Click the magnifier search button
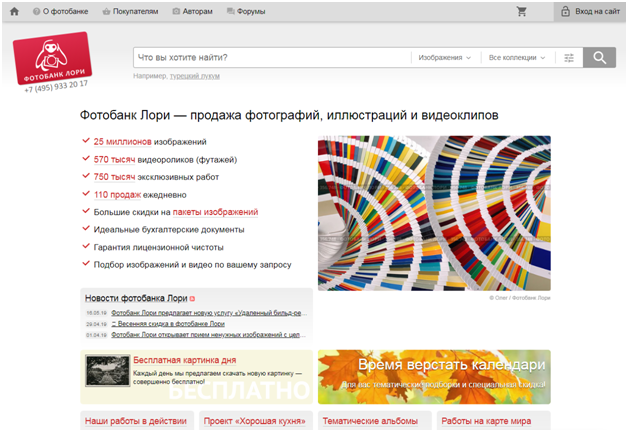 pyautogui.click(x=599, y=58)
